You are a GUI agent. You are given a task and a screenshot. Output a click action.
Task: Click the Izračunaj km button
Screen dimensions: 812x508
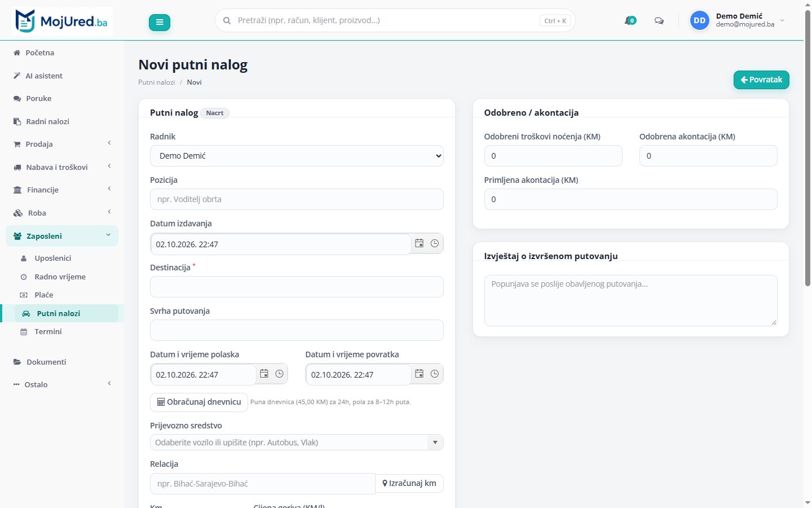(x=409, y=483)
